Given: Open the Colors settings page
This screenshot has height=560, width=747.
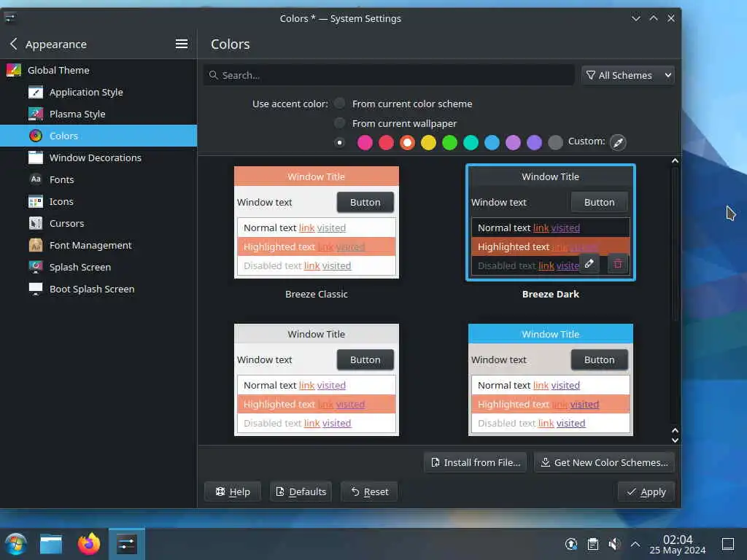Looking at the screenshot, I should [x=98, y=136].
